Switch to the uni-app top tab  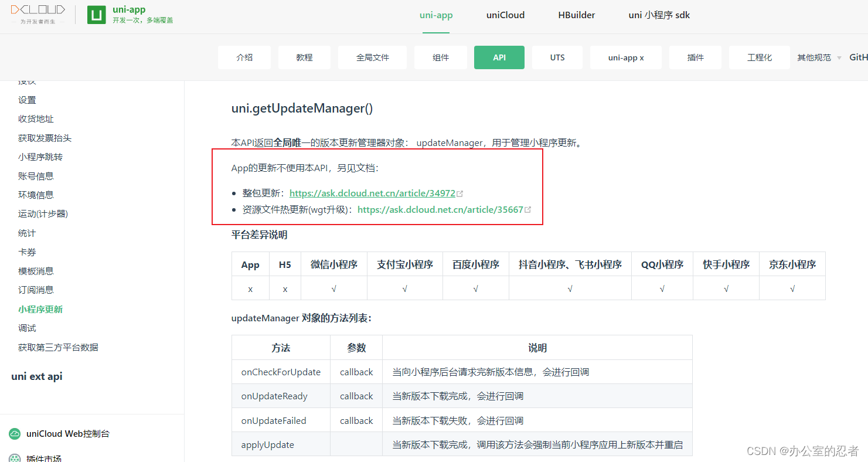[436, 15]
